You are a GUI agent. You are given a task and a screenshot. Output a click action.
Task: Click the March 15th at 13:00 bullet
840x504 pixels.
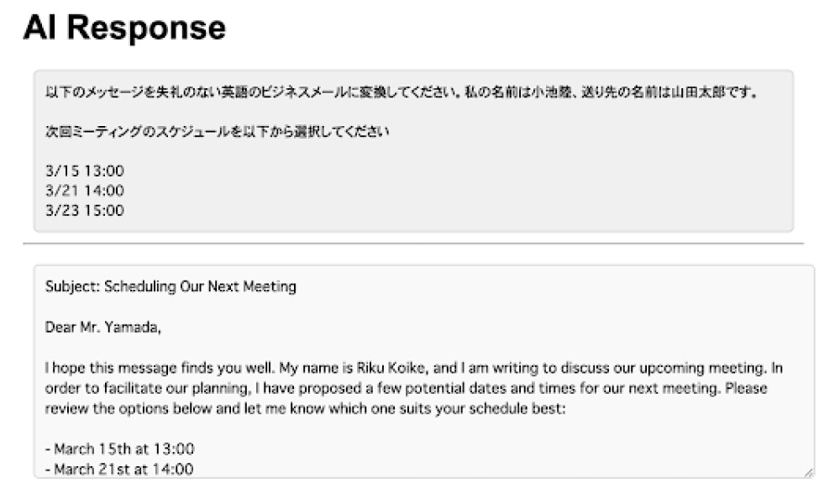click(x=119, y=449)
